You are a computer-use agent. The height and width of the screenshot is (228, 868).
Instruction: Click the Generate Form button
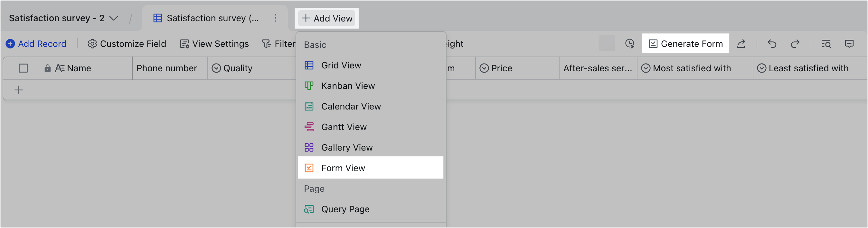(x=685, y=43)
